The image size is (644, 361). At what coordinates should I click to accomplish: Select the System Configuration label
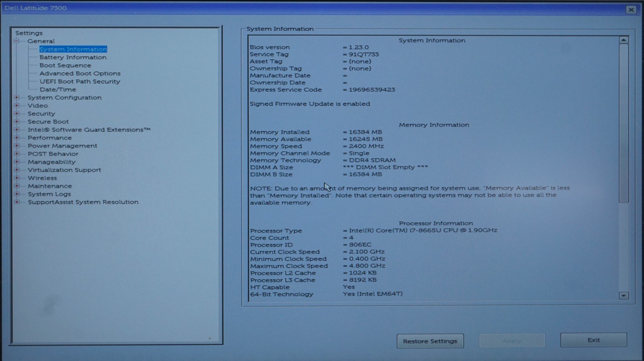64,97
